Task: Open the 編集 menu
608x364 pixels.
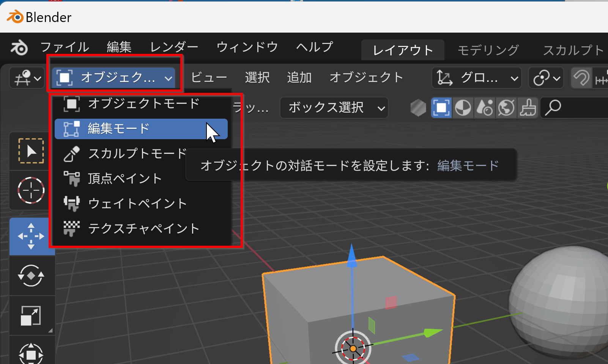Action: pyautogui.click(x=119, y=47)
